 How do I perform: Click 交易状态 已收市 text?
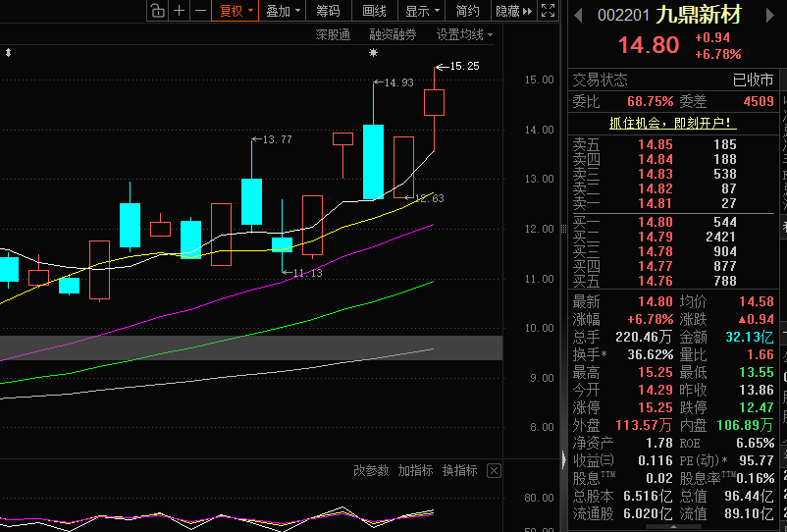pyautogui.click(x=754, y=80)
